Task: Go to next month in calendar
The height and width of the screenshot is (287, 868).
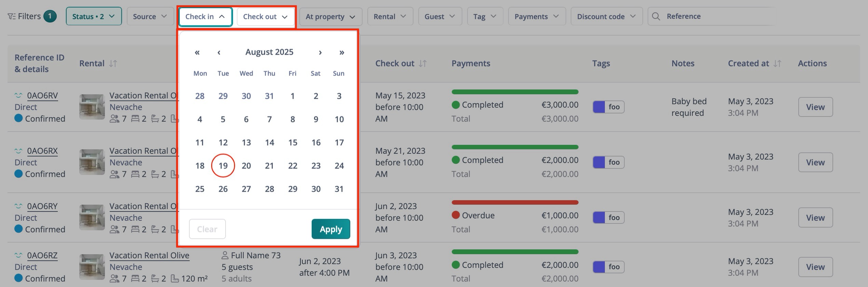Action: [x=320, y=52]
